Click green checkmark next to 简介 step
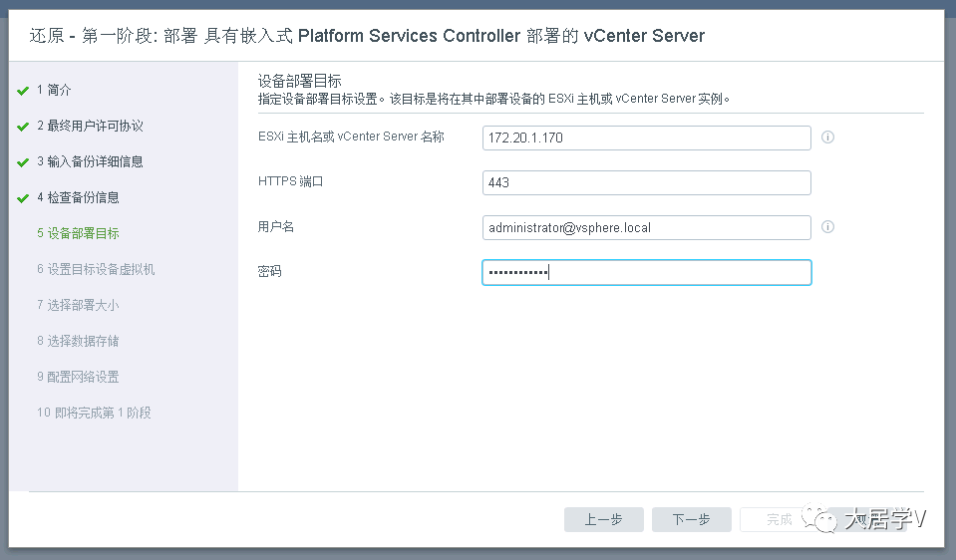Viewport: 956px width, 560px height. pyautogui.click(x=23, y=91)
